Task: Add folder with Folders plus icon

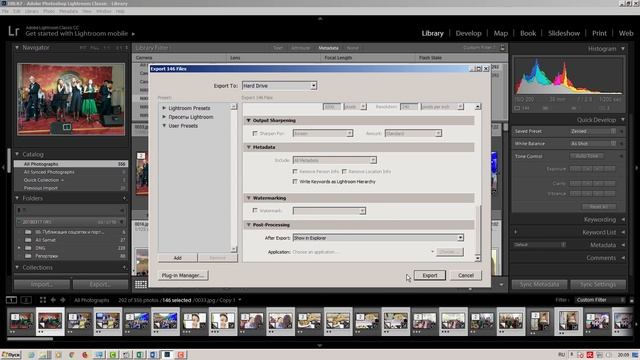Action: coord(124,198)
